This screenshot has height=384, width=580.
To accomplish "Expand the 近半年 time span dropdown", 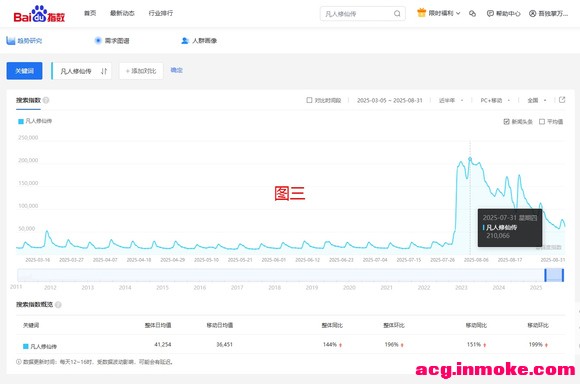I will [451, 100].
